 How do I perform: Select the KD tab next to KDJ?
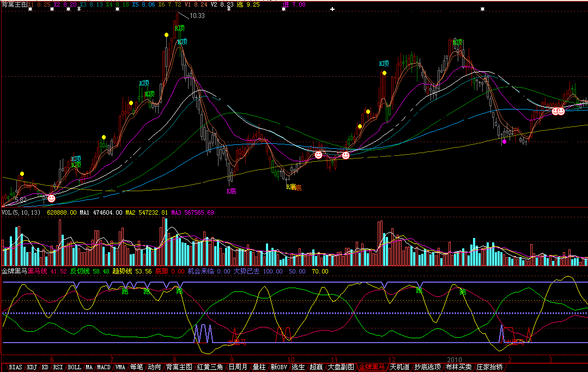[45, 368]
